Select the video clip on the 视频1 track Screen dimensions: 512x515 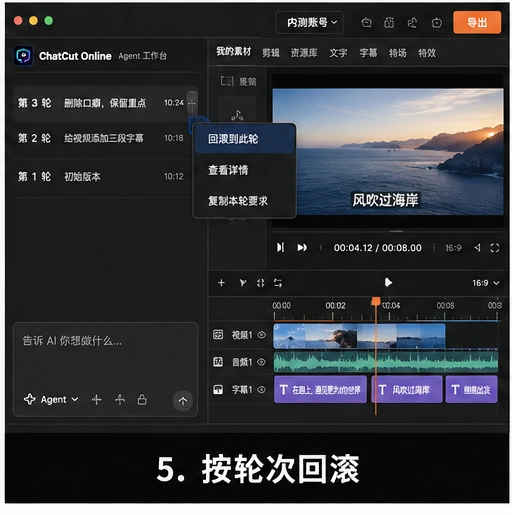click(x=359, y=336)
